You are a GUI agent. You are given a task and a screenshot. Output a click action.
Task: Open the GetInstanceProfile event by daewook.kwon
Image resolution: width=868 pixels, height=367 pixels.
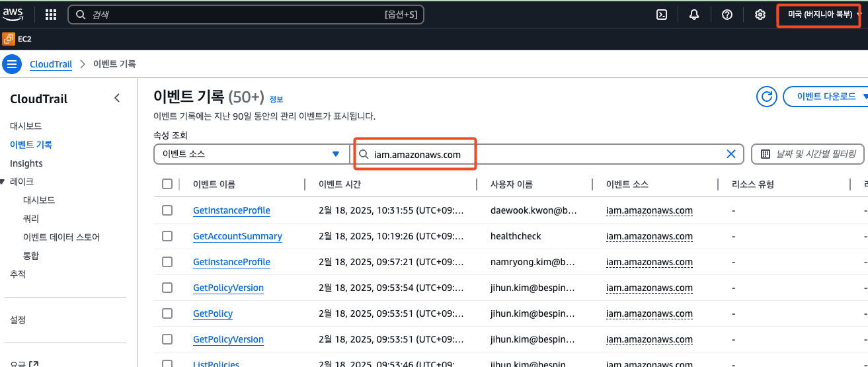pyautogui.click(x=231, y=210)
